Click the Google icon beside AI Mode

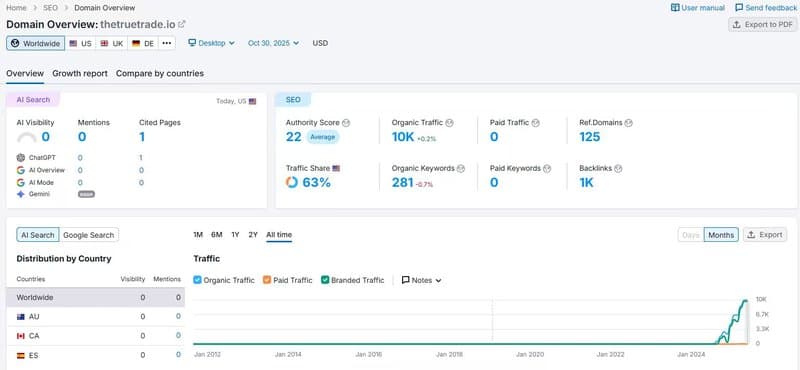coord(20,182)
